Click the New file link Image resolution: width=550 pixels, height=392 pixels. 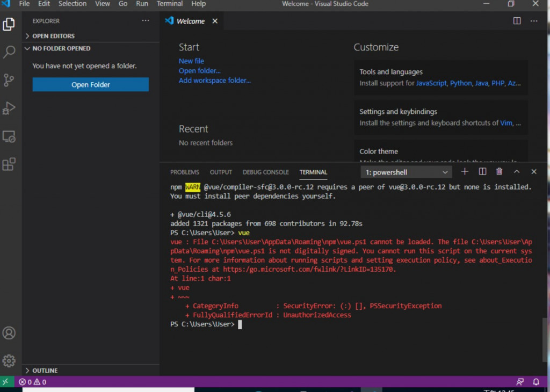[191, 61]
